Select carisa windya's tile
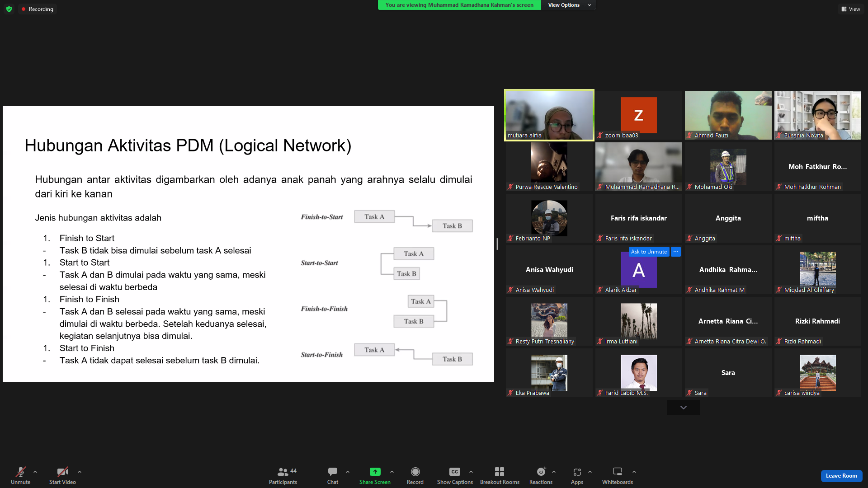 click(818, 373)
